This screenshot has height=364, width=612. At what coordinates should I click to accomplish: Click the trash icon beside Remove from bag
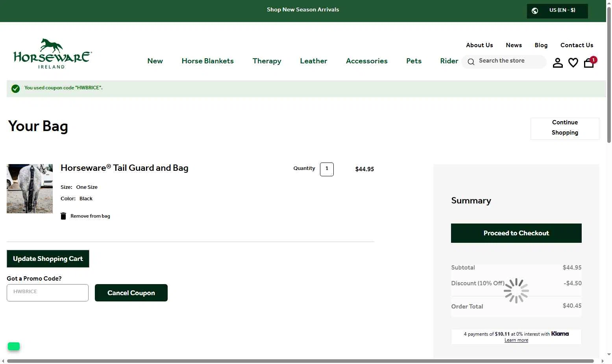[63, 216]
